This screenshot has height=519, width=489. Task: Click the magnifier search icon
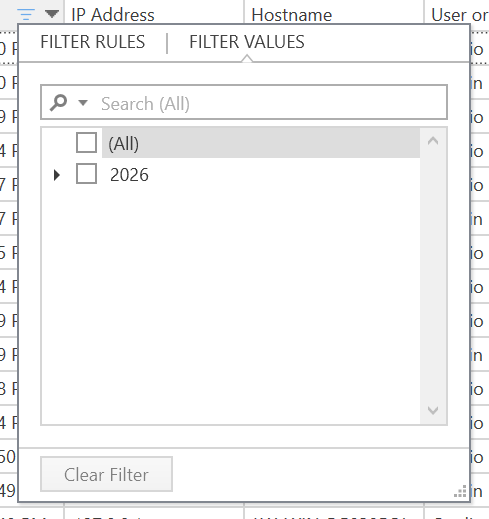[58, 103]
